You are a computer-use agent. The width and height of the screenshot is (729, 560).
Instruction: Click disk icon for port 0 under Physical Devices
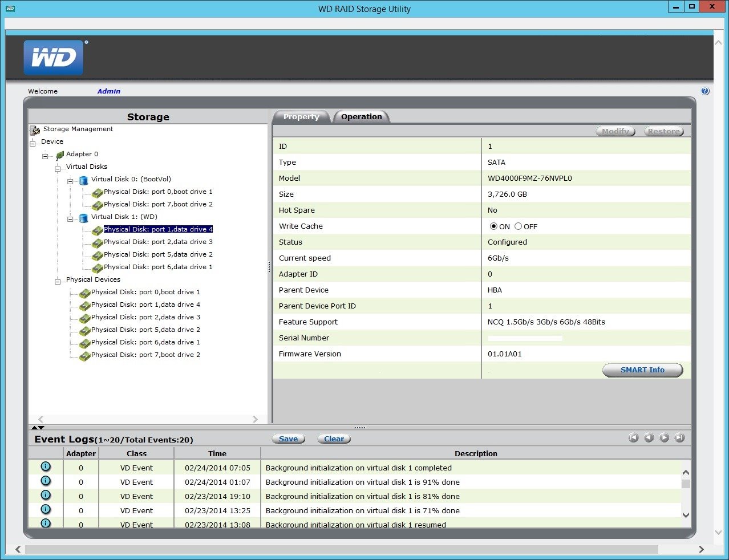tap(84, 293)
